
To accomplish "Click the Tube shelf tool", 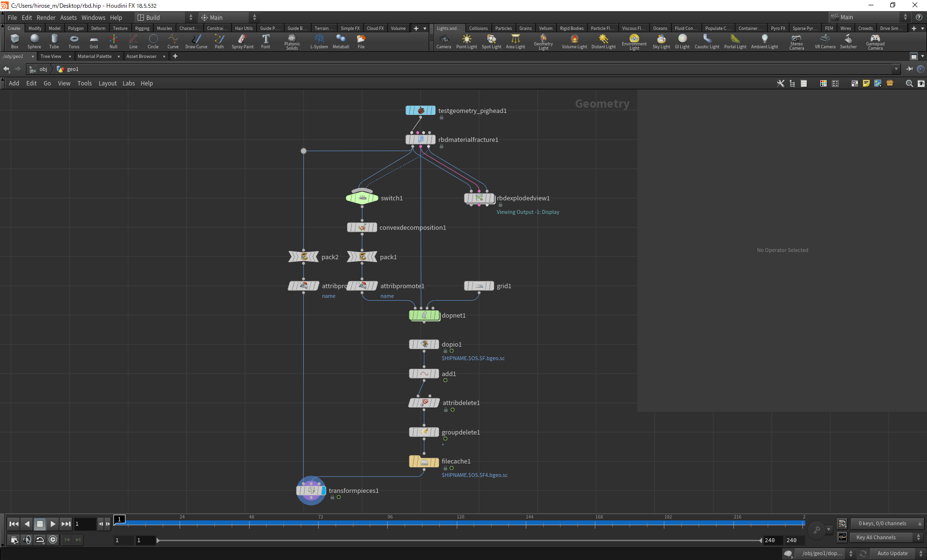I will [x=54, y=42].
